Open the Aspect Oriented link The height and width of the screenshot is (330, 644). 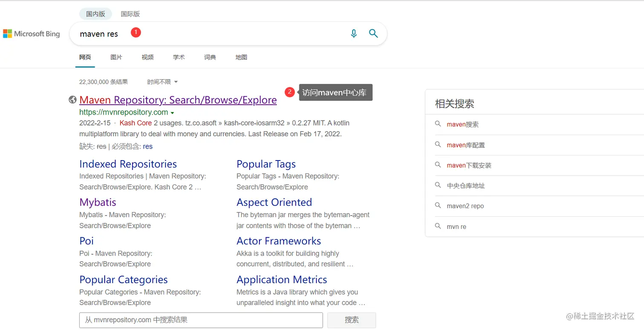[x=274, y=202]
